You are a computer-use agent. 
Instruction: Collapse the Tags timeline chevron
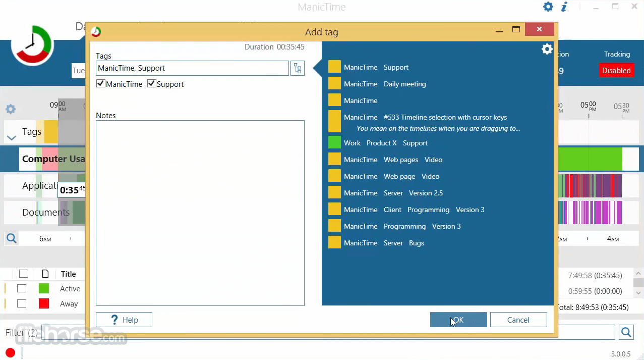12,137
